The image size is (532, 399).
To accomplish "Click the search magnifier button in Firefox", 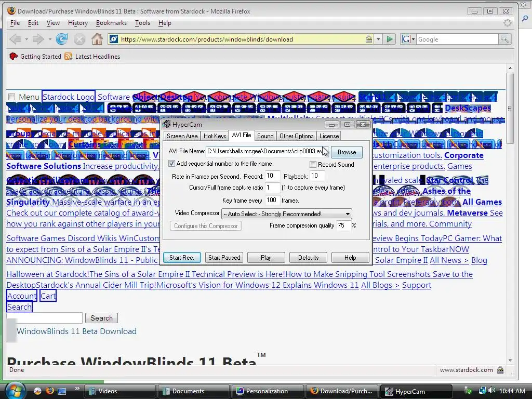I will point(504,39).
